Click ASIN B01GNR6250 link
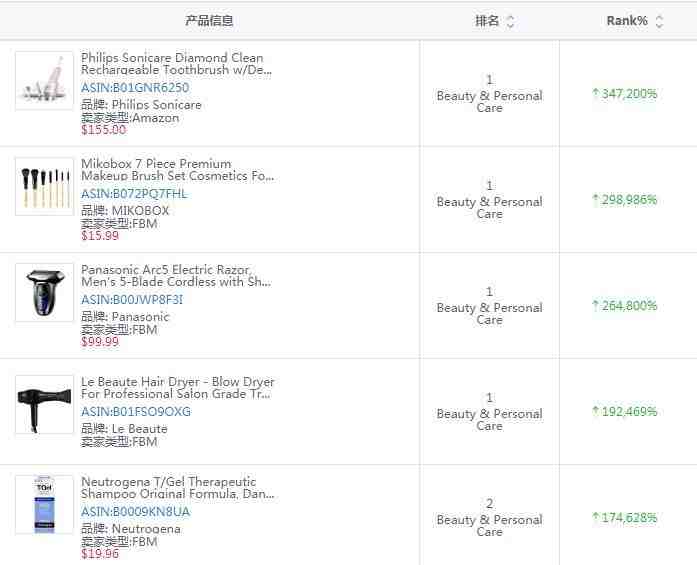Viewport: 697px width, 565px height. pyautogui.click(x=135, y=88)
